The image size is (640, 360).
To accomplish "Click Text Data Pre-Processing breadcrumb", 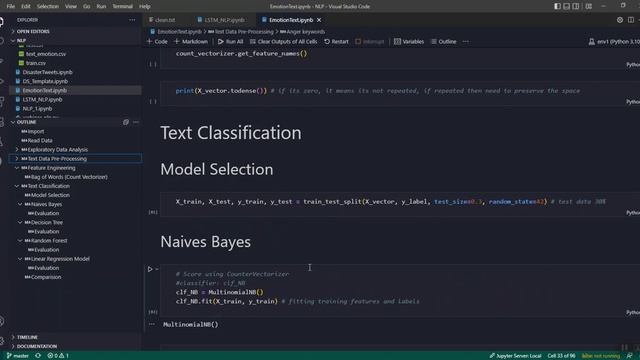I will click(241, 32).
